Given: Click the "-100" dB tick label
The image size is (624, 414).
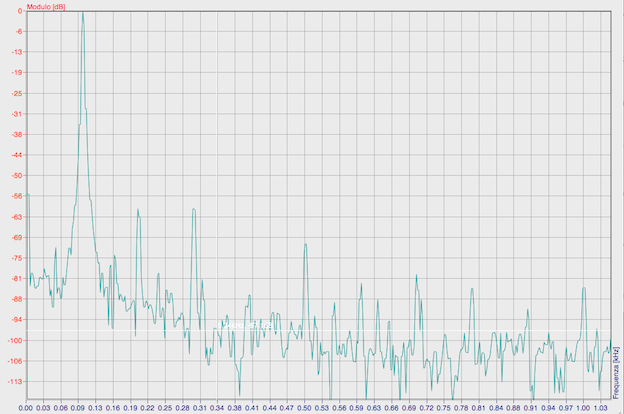Looking at the screenshot, I should tap(16, 340).
